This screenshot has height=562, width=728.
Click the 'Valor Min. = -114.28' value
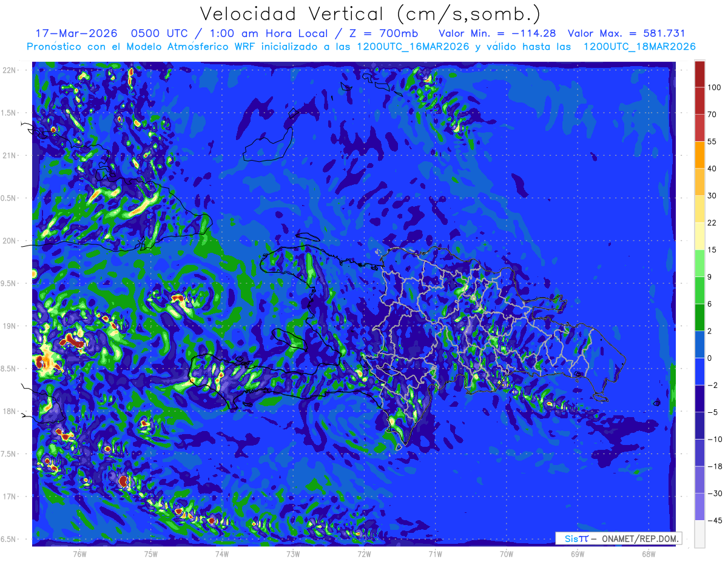pyautogui.click(x=497, y=33)
